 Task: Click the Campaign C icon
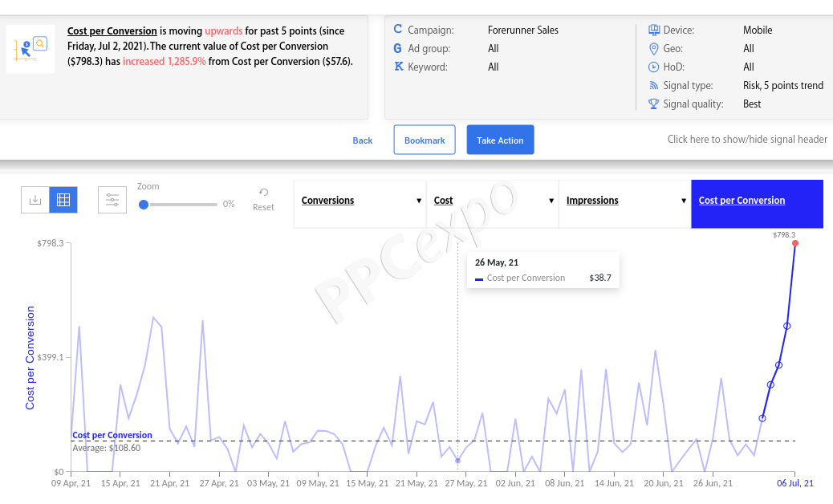click(x=397, y=29)
